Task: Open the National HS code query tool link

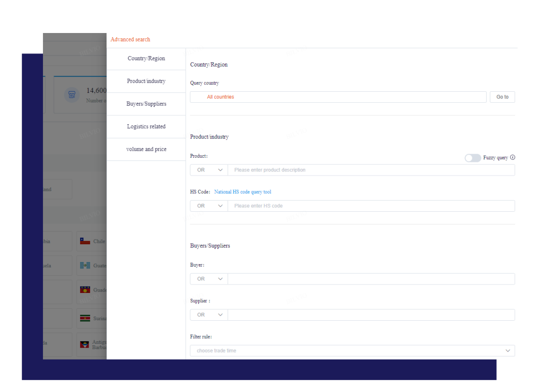Action: click(242, 192)
